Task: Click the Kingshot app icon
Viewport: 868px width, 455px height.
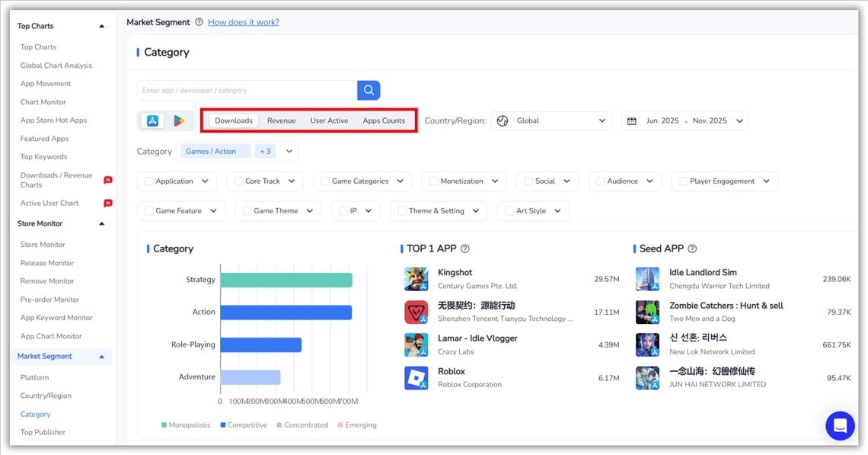Action: [x=416, y=279]
